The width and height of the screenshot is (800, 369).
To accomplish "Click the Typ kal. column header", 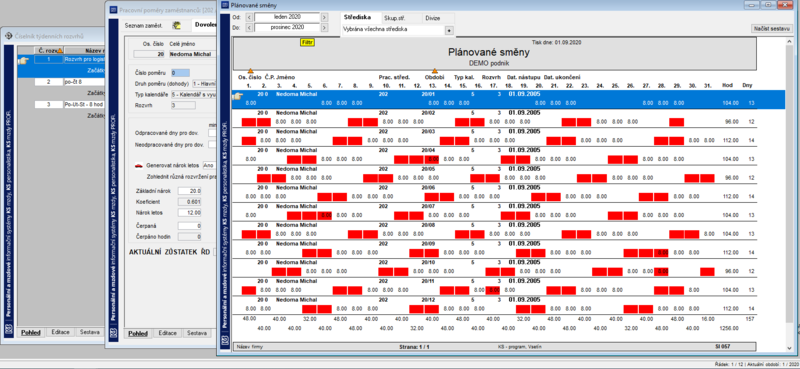I will (465, 77).
